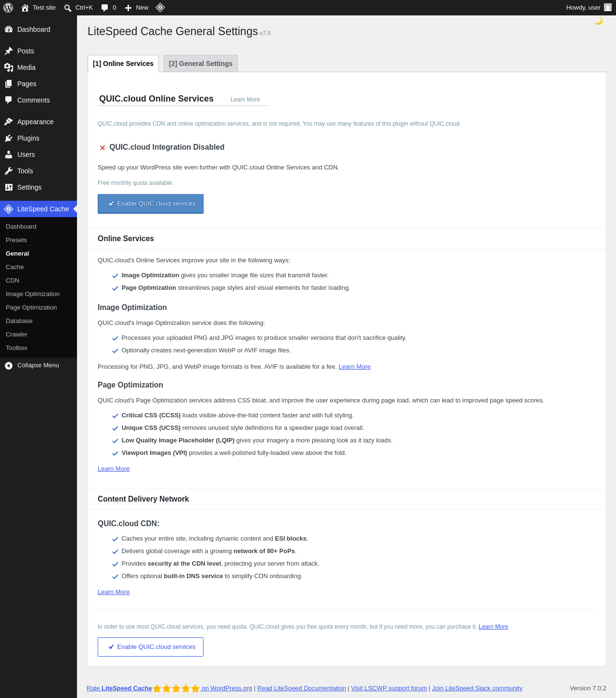Open the Posts menu label

tap(26, 51)
